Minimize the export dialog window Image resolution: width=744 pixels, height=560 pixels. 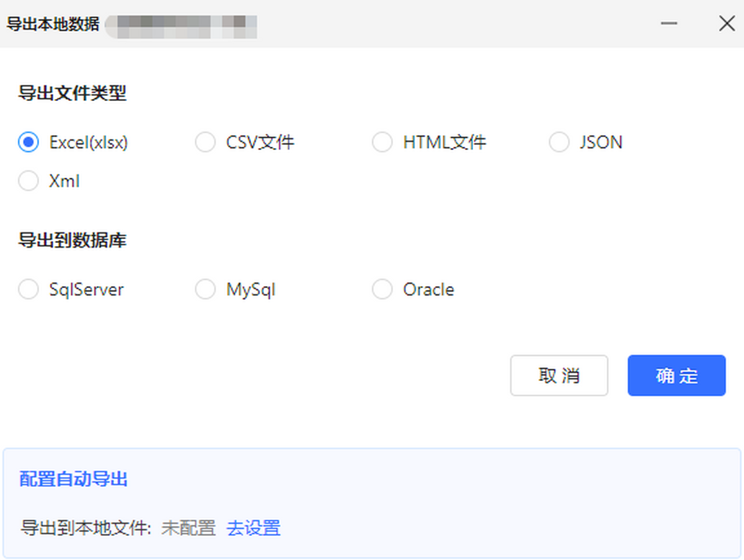click(668, 24)
